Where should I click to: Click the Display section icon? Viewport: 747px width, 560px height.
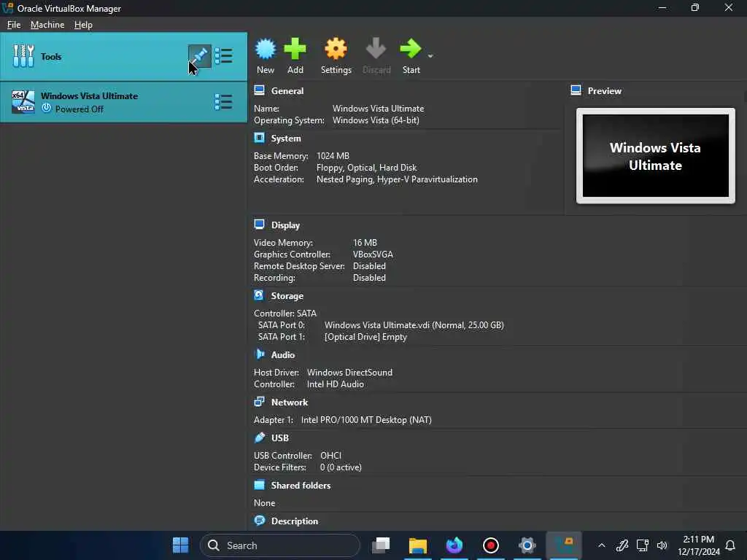[x=259, y=225]
